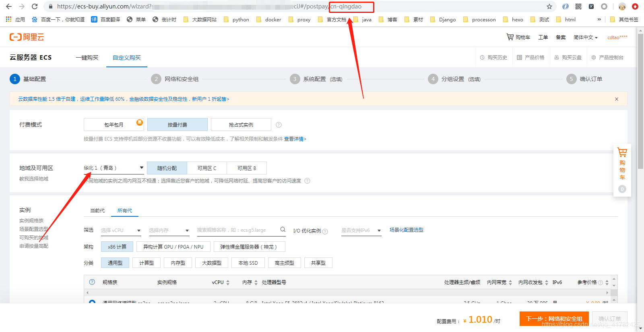Open 教我选择地域
The image size is (644, 332).
pyautogui.click(x=34, y=179)
